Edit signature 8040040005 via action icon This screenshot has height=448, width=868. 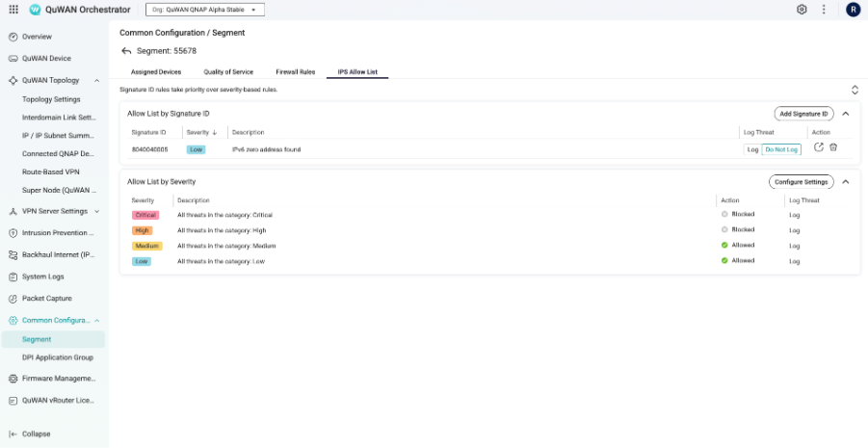click(x=819, y=147)
